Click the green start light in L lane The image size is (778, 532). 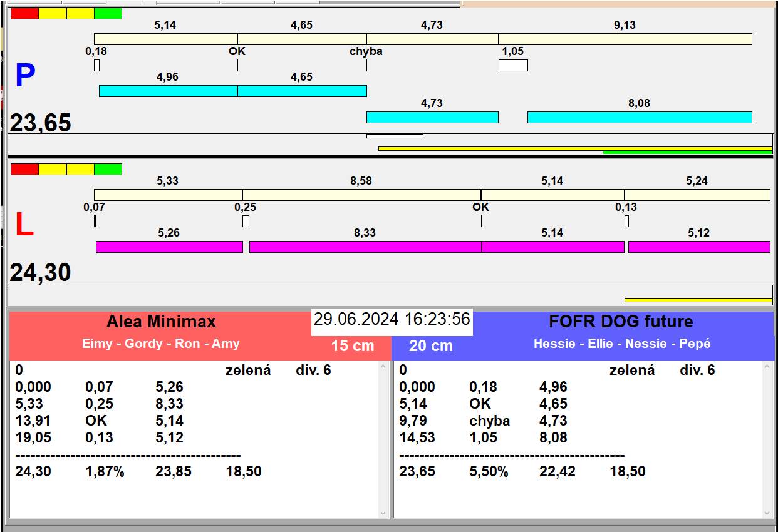(x=108, y=169)
